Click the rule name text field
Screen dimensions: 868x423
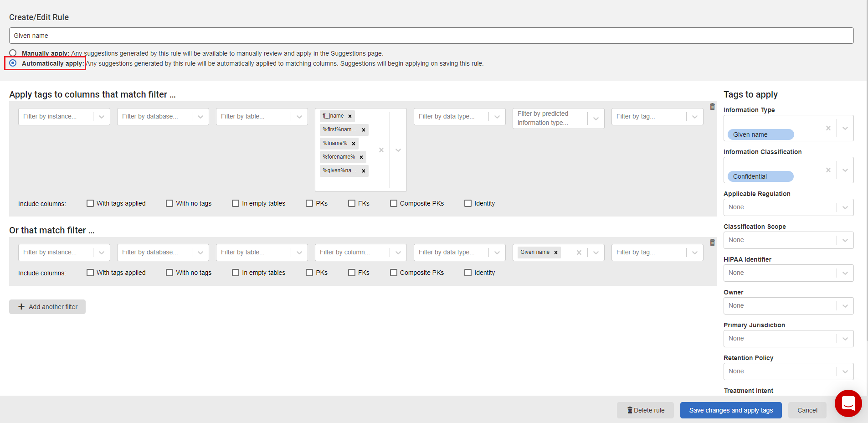coord(431,36)
